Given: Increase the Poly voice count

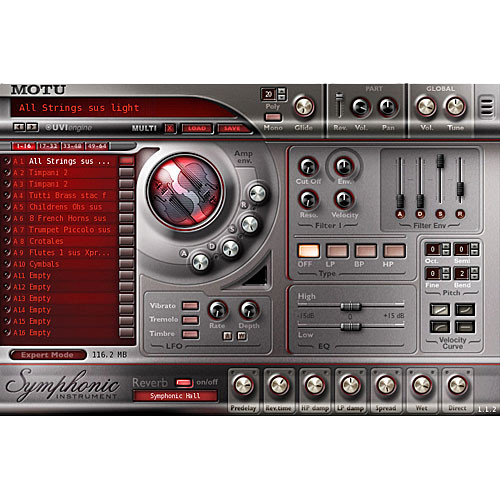Looking at the screenshot, I should tap(282, 91).
